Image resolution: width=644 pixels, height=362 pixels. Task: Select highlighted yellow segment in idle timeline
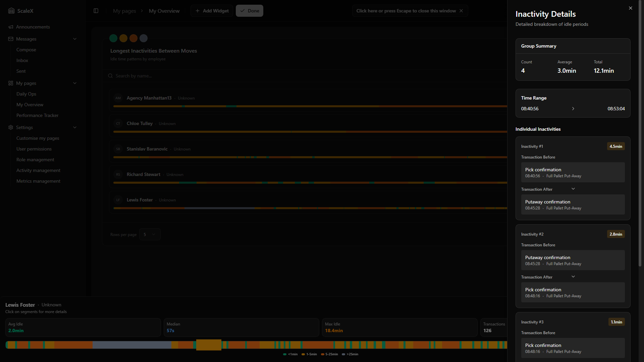click(209, 345)
